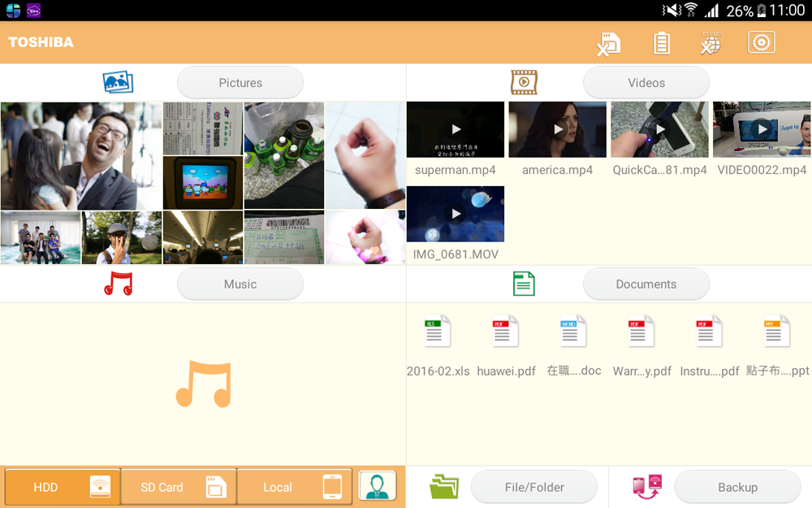The image size is (812, 508).
Task: Tap the large orange music note placeholder
Action: click(x=204, y=384)
